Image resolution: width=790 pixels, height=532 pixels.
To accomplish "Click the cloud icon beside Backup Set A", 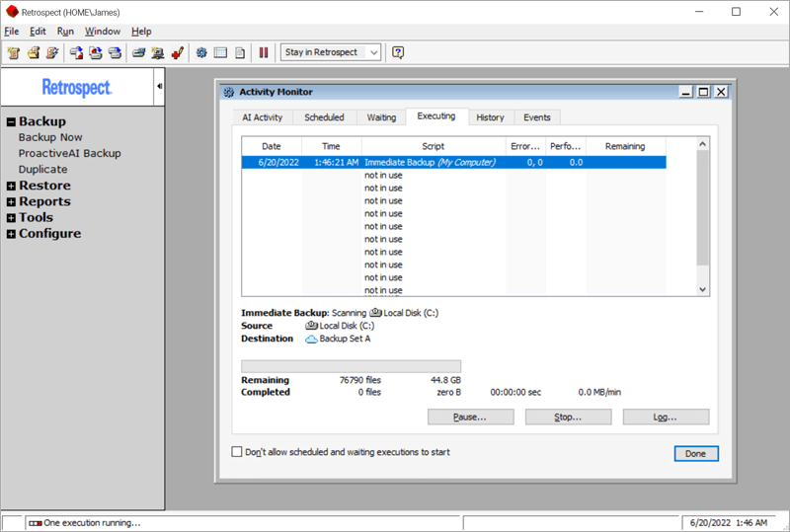I will coord(311,340).
